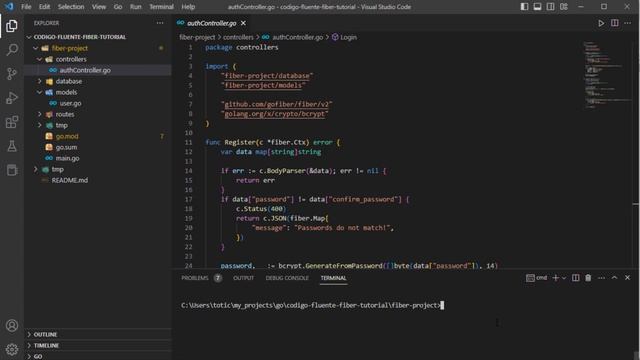The width and height of the screenshot is (640, 360).
Task: Open the Run and Debug view
Action: (x=12, y=98)
